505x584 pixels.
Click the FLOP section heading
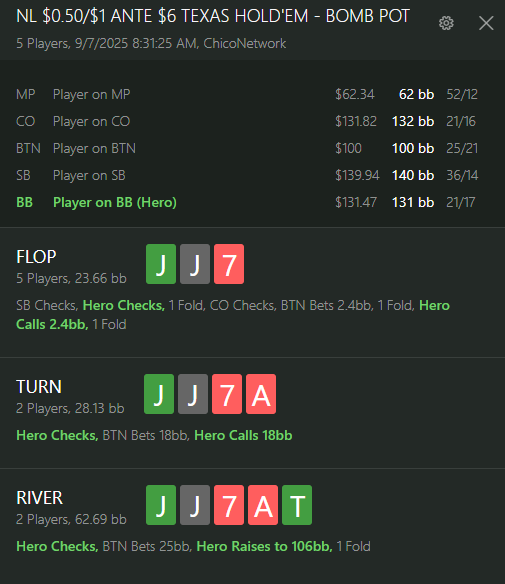coord(36,257)
